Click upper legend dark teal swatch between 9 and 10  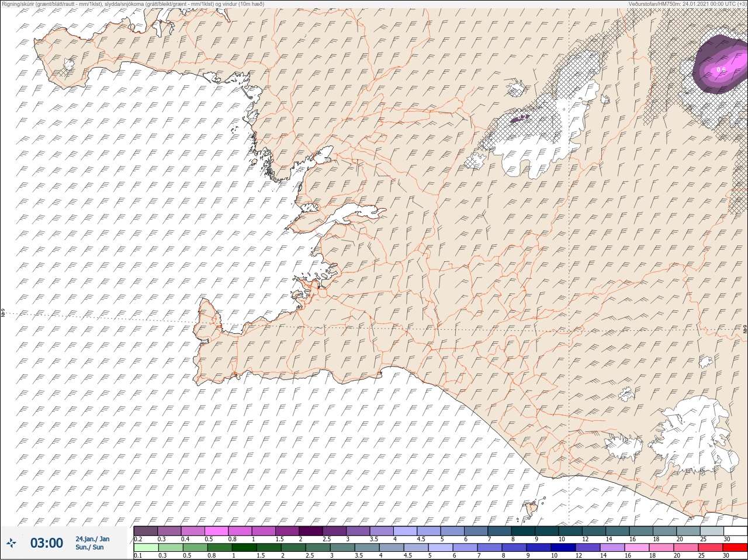click(x=546, y=531)
